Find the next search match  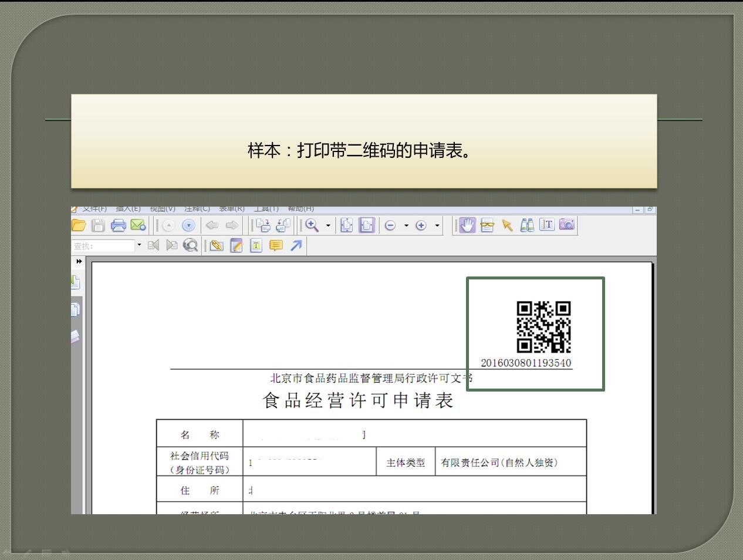tap(171, 245)
